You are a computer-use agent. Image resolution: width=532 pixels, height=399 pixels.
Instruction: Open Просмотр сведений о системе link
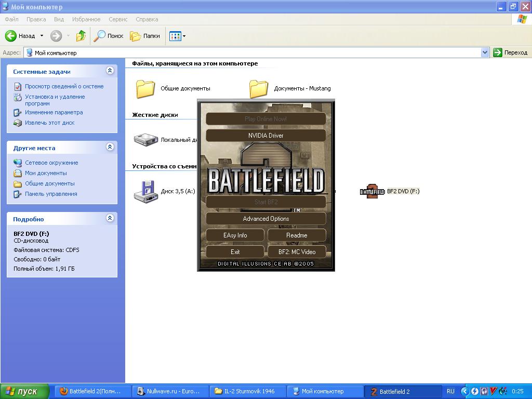[64, 86]
